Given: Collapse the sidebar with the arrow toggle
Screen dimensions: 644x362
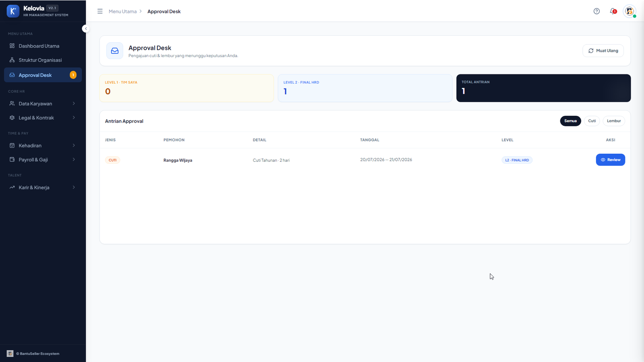Looking at the screenshot, I should (85, 29).
